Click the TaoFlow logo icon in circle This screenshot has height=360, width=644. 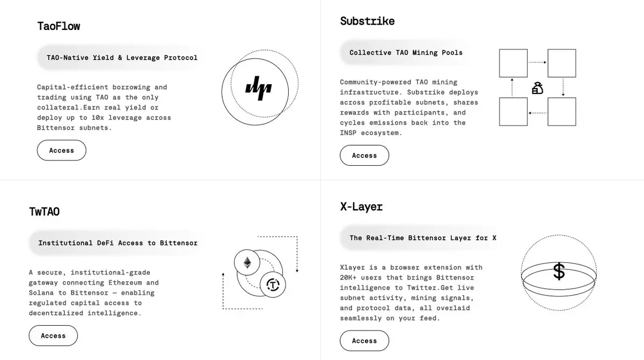[259, 88]
